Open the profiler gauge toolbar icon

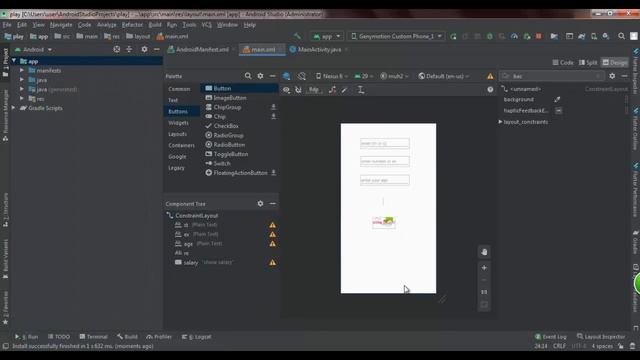514,36
